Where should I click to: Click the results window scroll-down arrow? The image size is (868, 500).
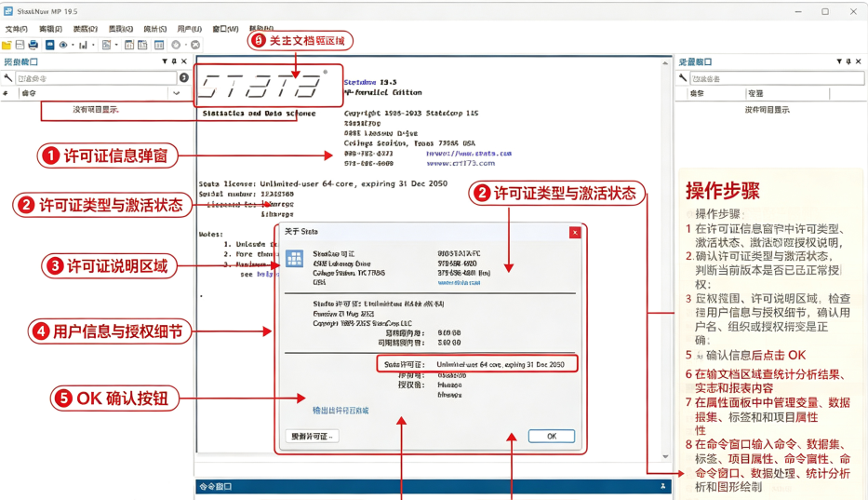pyautogui.click(x=665, y=456)
